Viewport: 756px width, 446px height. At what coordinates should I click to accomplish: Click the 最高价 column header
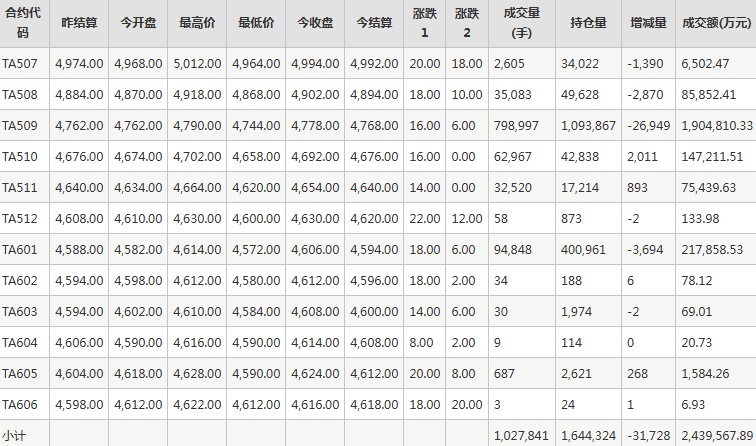click(x=197, y=23)
